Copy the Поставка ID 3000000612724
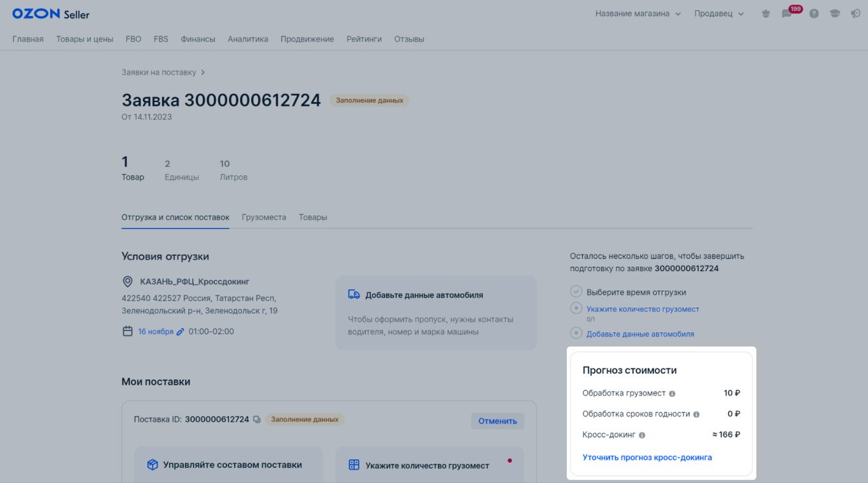Image resolution: width=868 pixels, height=483 pixels. (257, 419)
